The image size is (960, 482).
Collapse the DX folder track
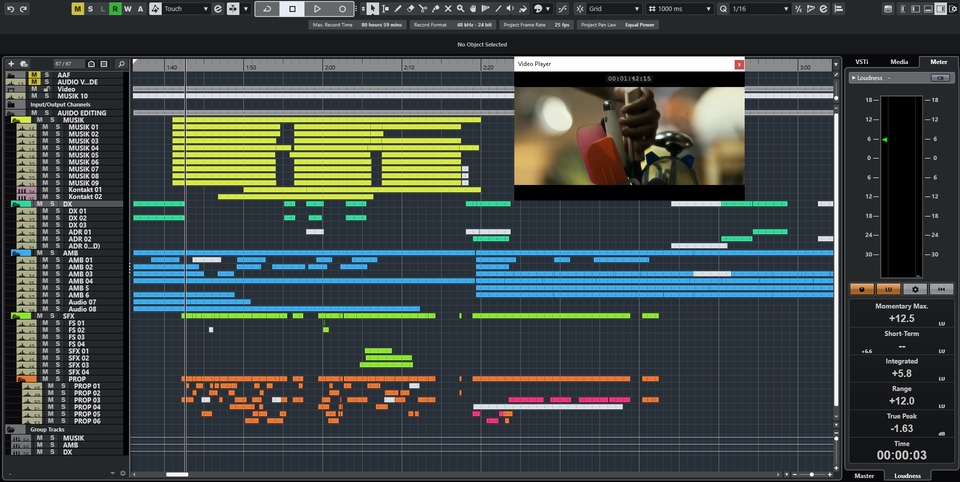[x=21, y=204]
